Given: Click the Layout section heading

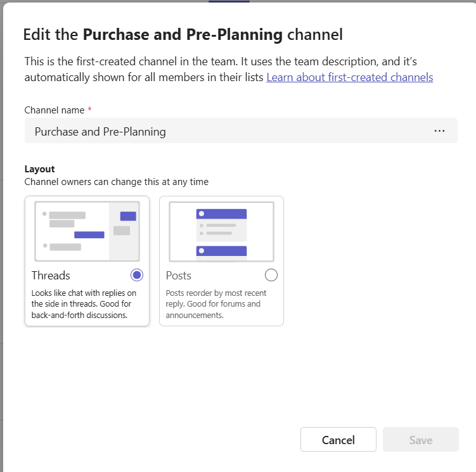Looking at the screenshot, I should click(x=39, y=169).
